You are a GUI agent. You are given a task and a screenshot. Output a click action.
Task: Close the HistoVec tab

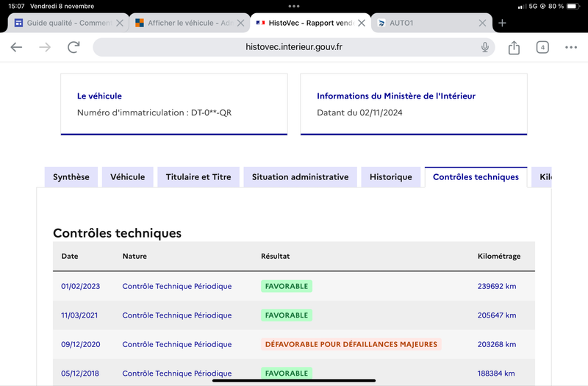click(362, 24)
